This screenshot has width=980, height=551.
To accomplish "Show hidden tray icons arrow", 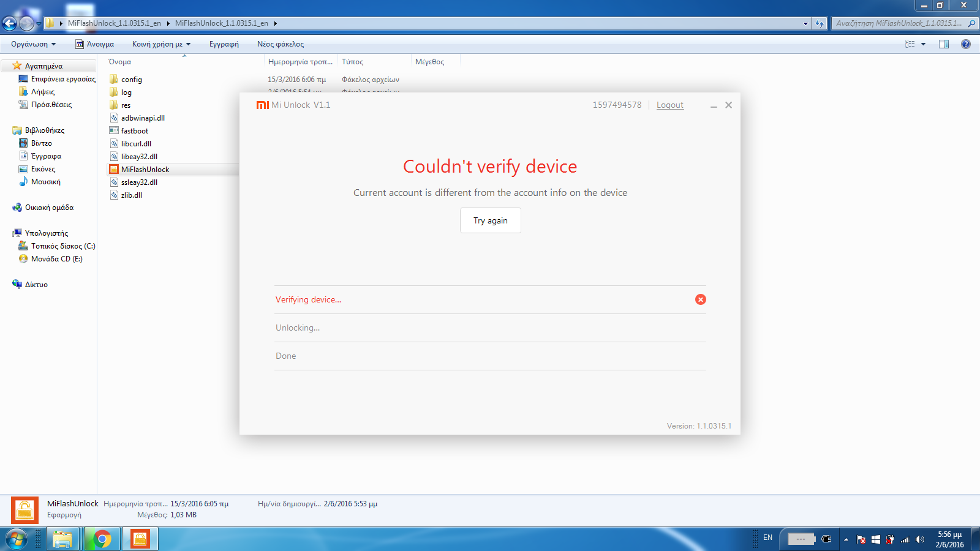I will (846, 539).
